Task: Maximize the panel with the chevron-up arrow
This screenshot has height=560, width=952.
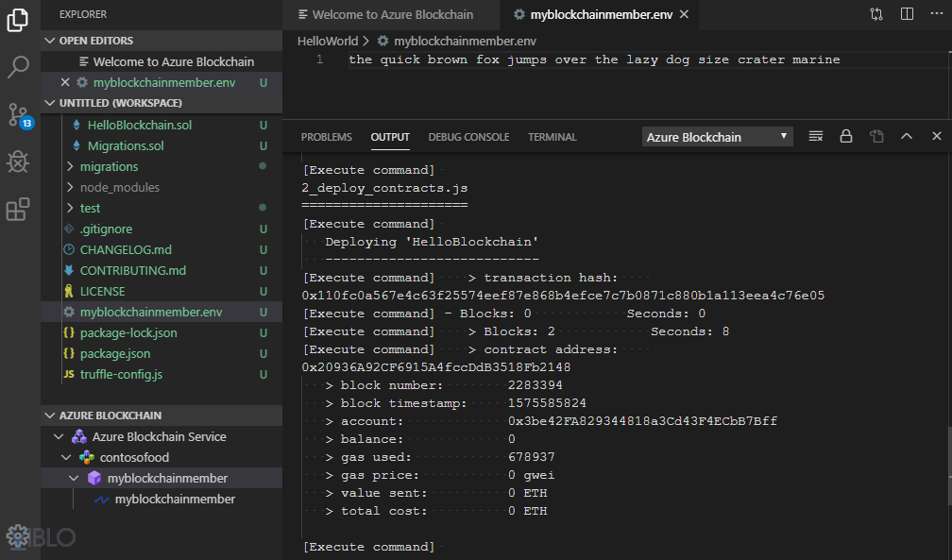Action: pyautogui.click(x=907, y=137)
